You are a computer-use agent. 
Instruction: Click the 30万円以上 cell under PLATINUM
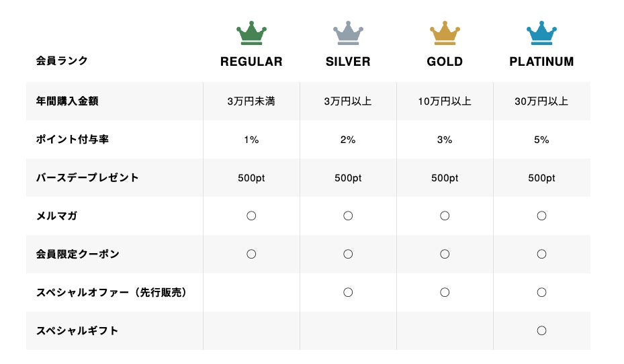tap(541, 101)
